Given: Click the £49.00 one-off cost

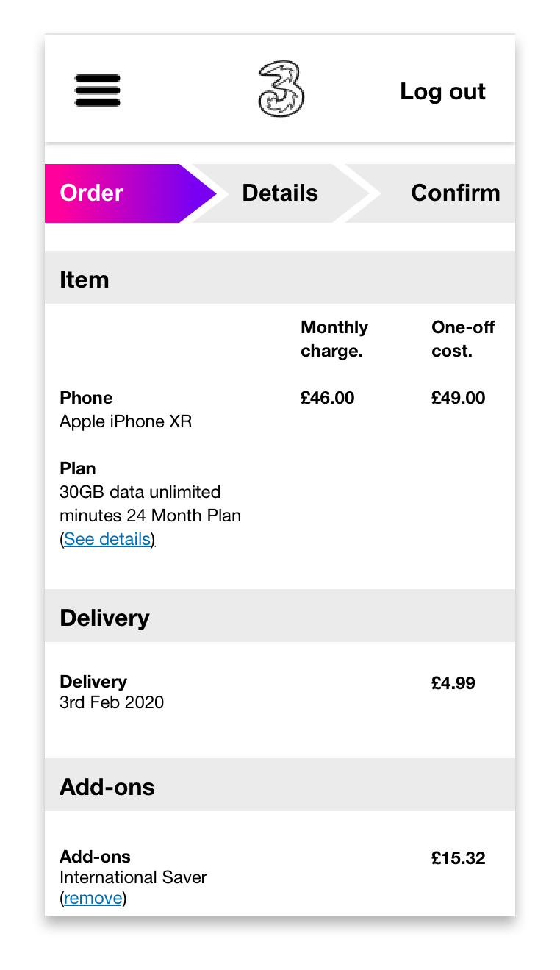Looking at the screenshot, I should pyautogui.click(x=458, y=398).
